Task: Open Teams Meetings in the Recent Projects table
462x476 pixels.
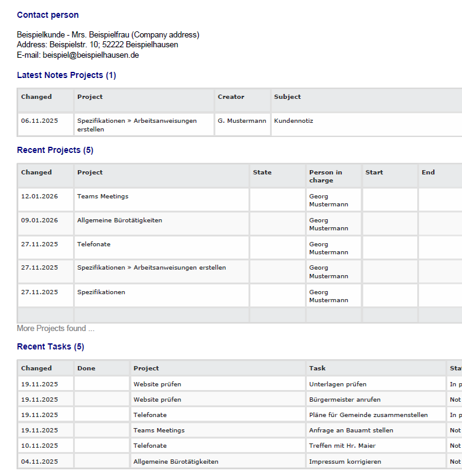Action: click(x=102, y=197)
